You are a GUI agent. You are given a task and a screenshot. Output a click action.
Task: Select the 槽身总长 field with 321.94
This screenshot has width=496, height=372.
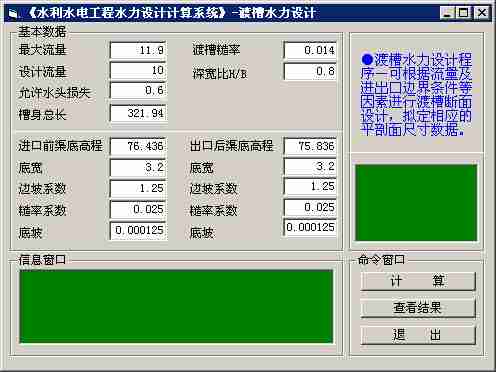(x=138, y=113)
